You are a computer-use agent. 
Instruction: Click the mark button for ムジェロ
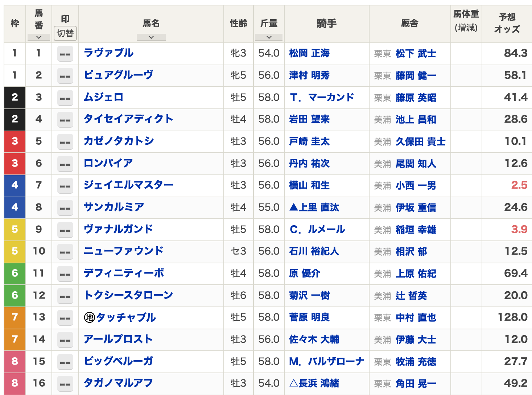(x=65, y=98)
